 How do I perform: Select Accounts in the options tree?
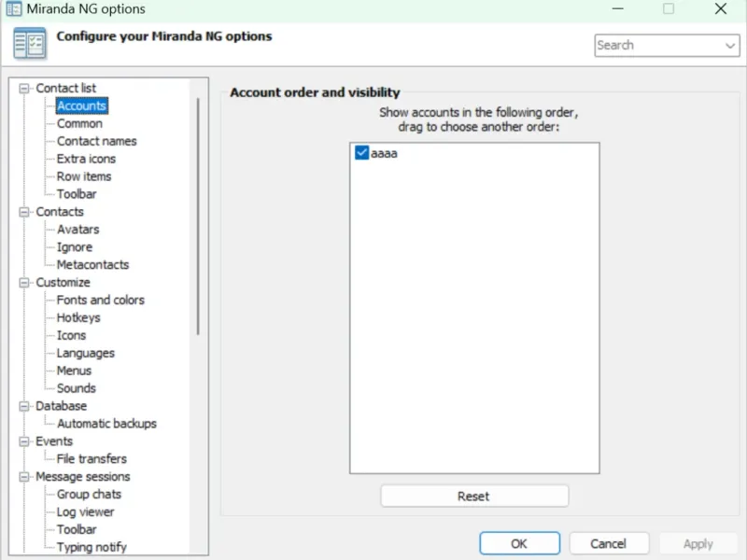point(81,105)
